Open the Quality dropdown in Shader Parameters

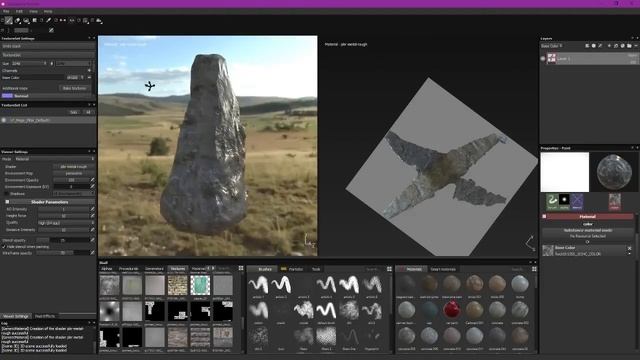[x=67, y=223]
